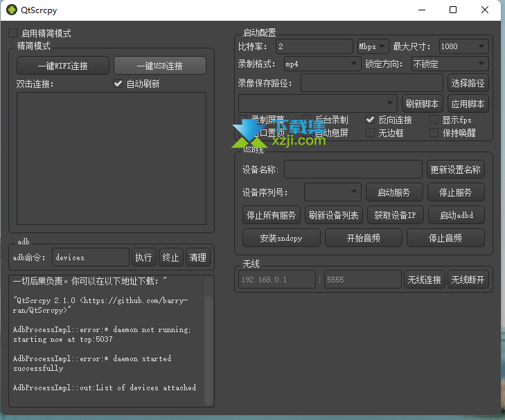
Task: Click the log output vertical scrollbar
Action: click(x=209, y=351)
